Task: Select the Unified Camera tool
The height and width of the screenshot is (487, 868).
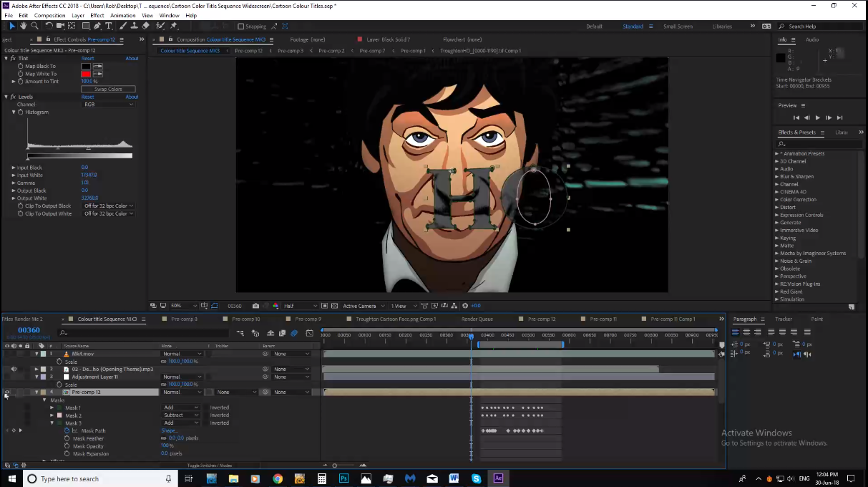Action: tap(60, 26)
